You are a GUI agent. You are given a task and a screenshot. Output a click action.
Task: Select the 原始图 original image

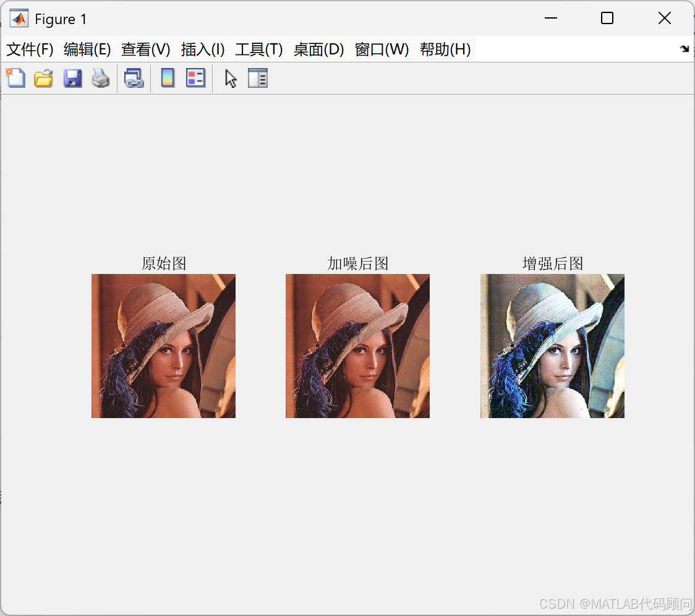(x=164, y=346)
